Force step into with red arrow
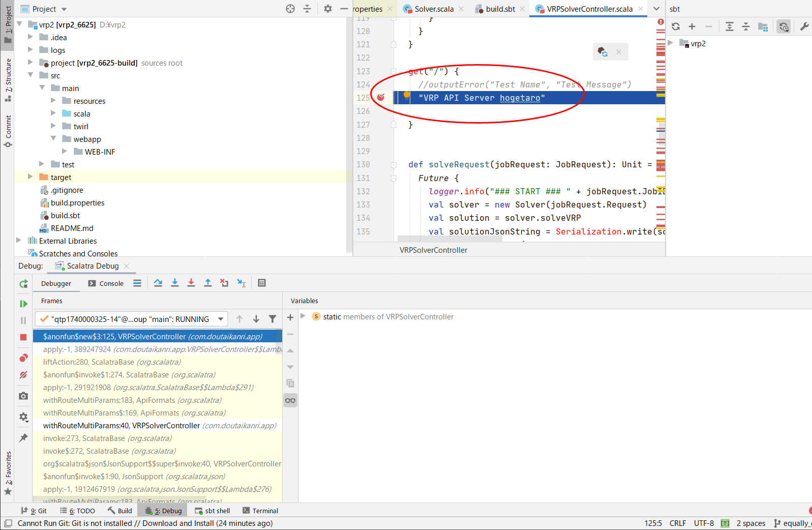Viewport: 812px width, 530px height. [x=191, y=283]
